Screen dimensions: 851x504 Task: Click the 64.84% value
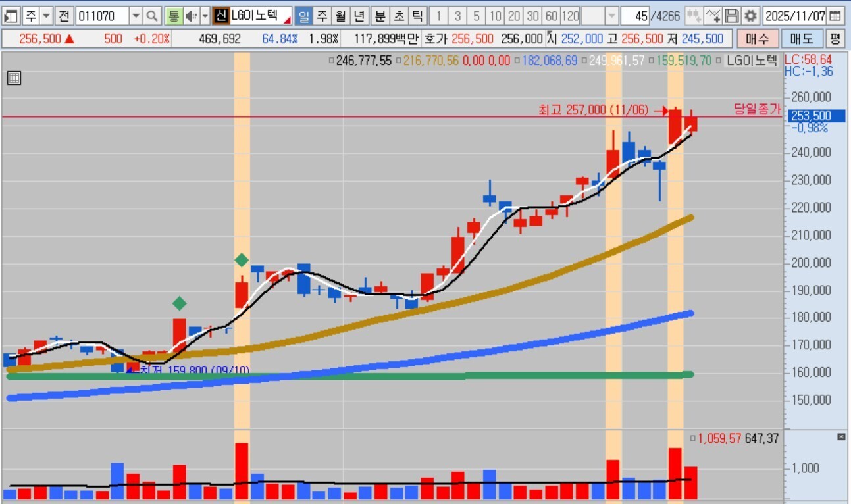click(280, 39)
